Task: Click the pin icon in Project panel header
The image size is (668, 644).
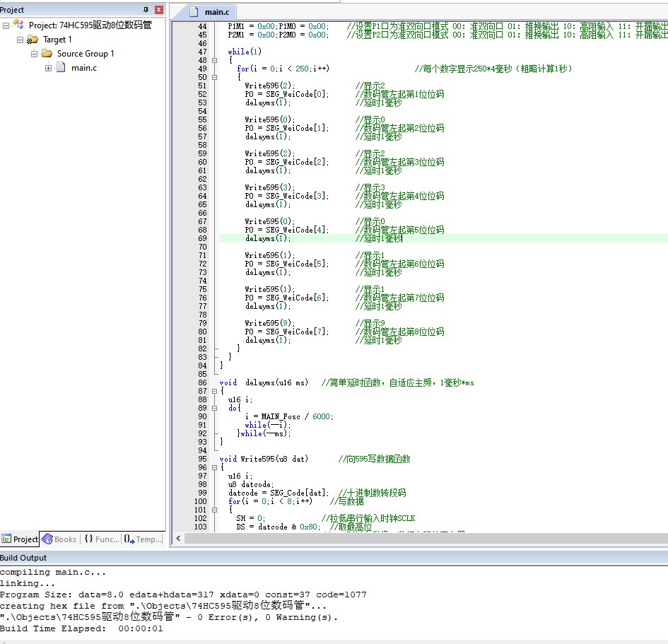Action: click(146, 10)
